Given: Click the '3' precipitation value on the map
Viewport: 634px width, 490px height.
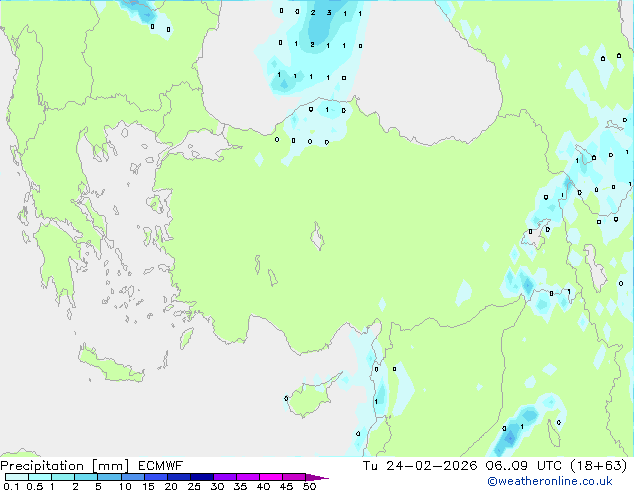Looking at the screenshot, I should (329, 13).
